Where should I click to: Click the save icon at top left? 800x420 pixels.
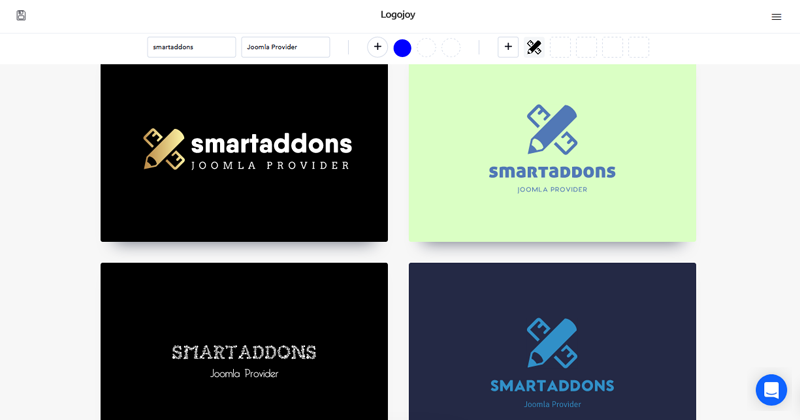coord(21,15)
